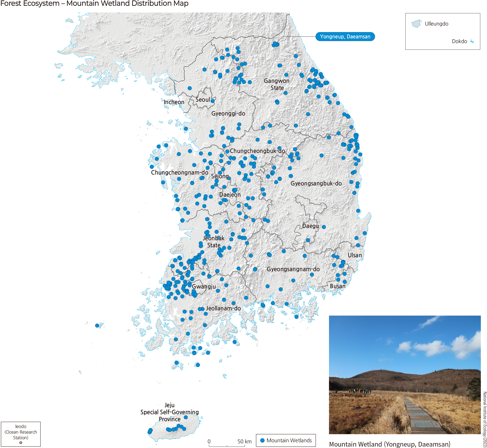487x448 pixels.
Task: Click the Chungcheongbuk-do label
Action: 257,151
